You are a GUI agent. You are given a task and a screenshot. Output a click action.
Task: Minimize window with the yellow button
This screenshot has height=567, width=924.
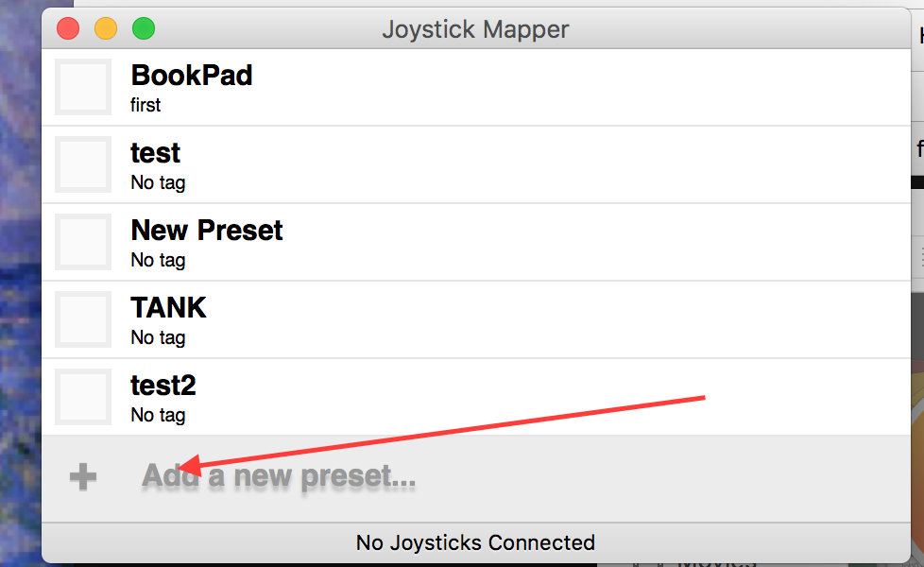[x=106, y=28]
